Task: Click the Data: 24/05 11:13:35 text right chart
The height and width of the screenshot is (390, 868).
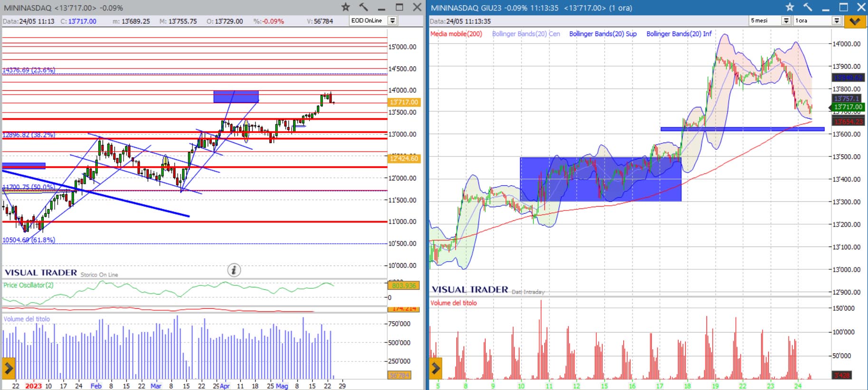Action: (460, 21)
